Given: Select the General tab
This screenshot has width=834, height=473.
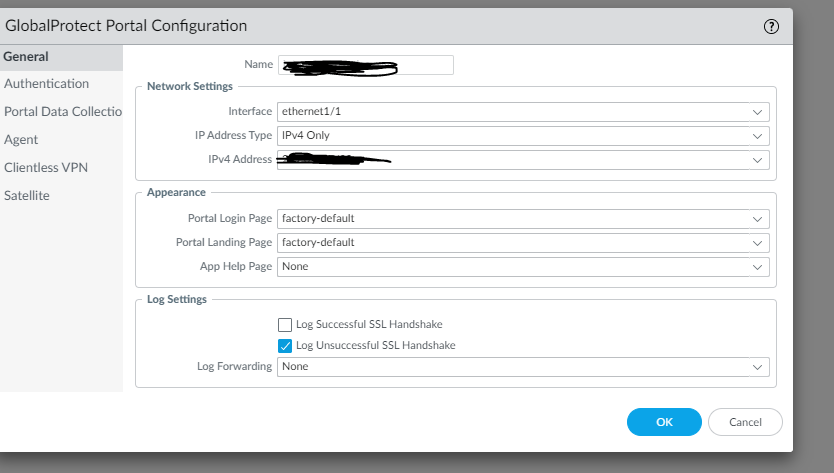Looking at the screenshot, I should tap(61, 56).
